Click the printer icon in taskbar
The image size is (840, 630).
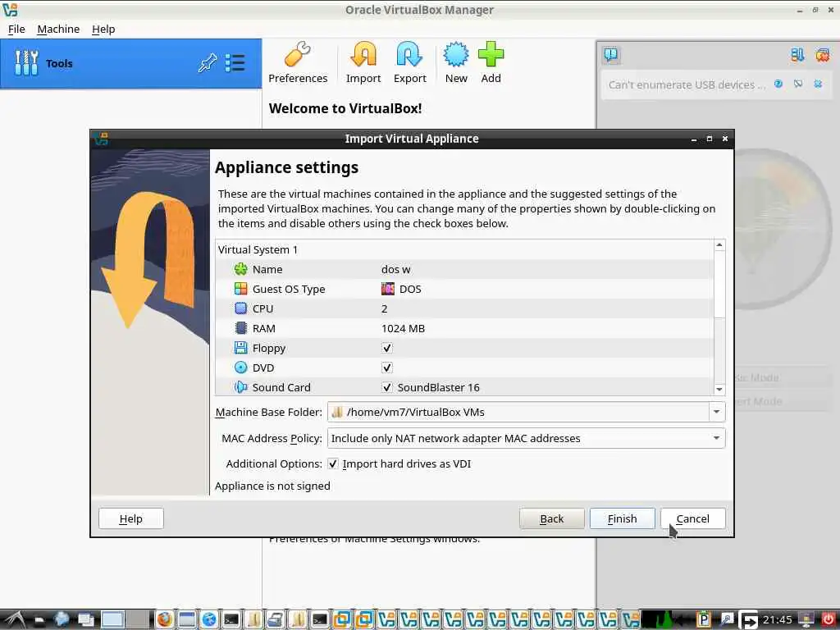point(276,619)
